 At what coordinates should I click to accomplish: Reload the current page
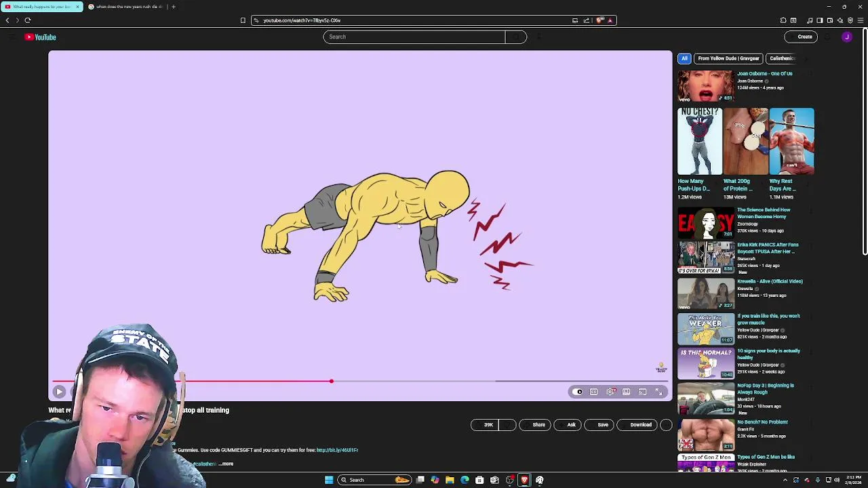click(28, 20)
